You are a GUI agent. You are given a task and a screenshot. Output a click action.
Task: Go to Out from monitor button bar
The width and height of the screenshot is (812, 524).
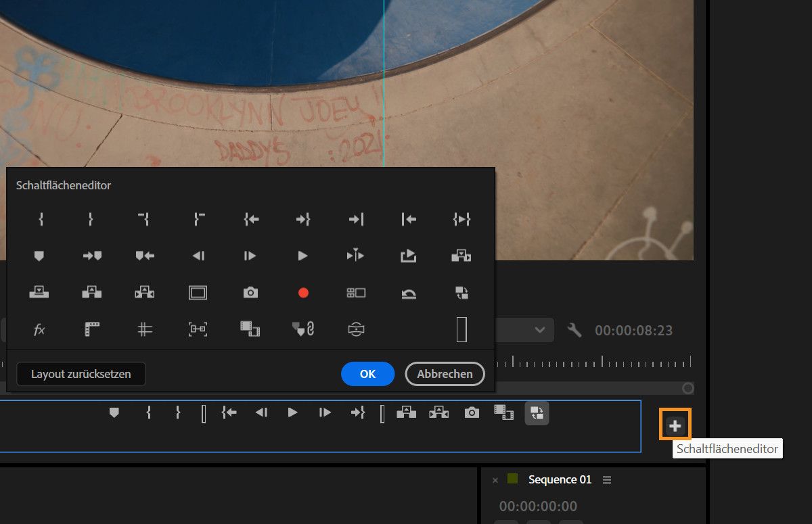click(x=358, y=412)
